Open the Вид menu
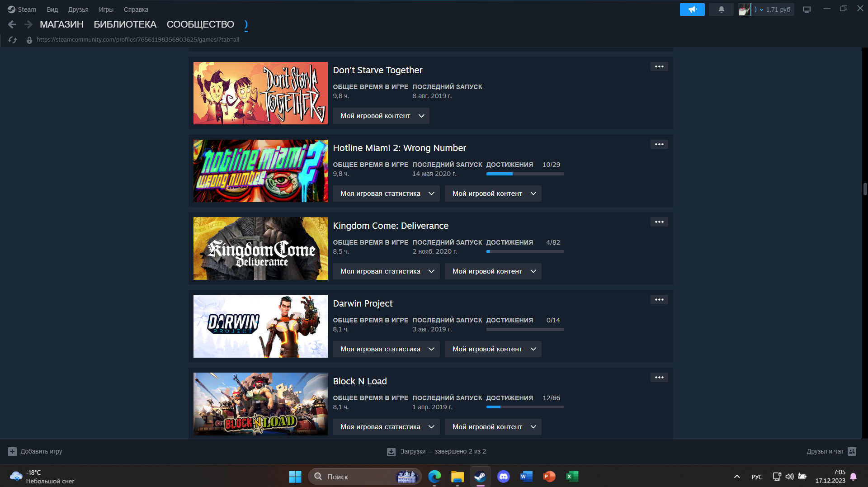The height and width of the screenshot is (487, 868). (x=52, y=9)
